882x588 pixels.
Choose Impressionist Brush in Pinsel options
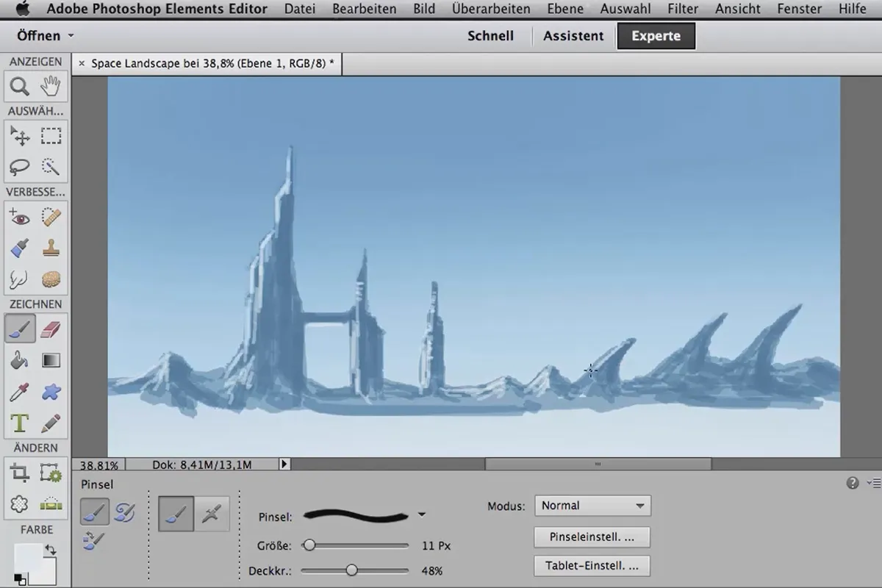coord(123,512)
